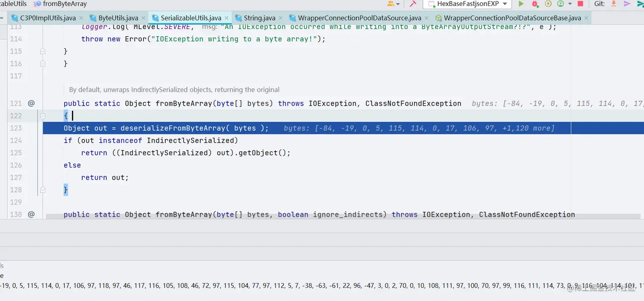
Task: Collapse method fold marker at line 122
Action: coord(43,116)
